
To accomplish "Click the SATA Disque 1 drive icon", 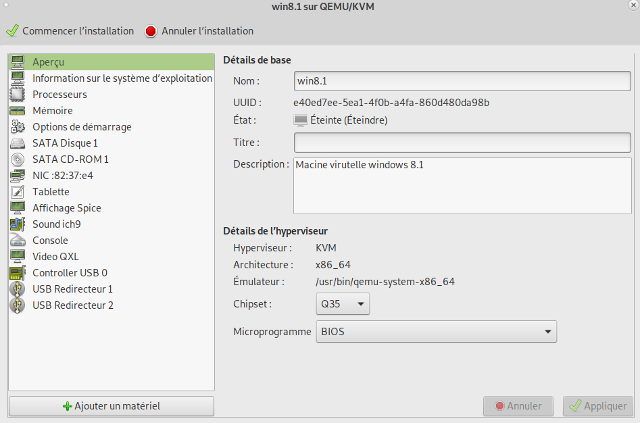I will pos(18,143).
